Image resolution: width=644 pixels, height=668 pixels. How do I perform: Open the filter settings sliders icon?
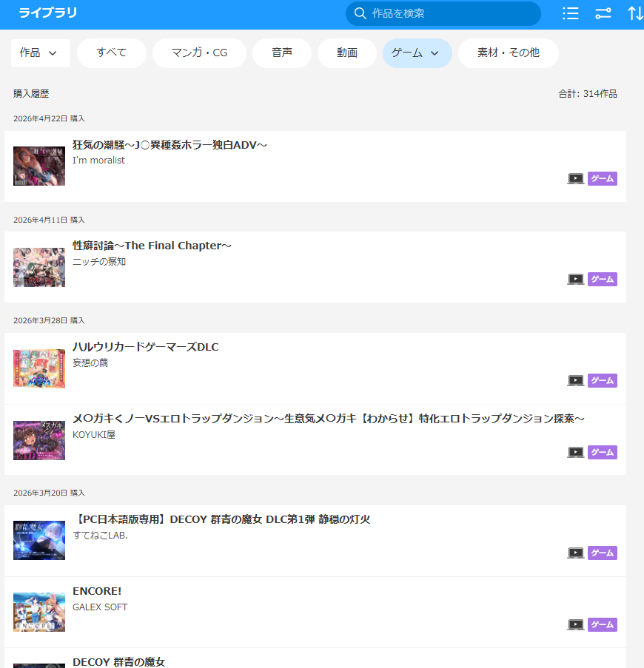[x=603, y=13]
